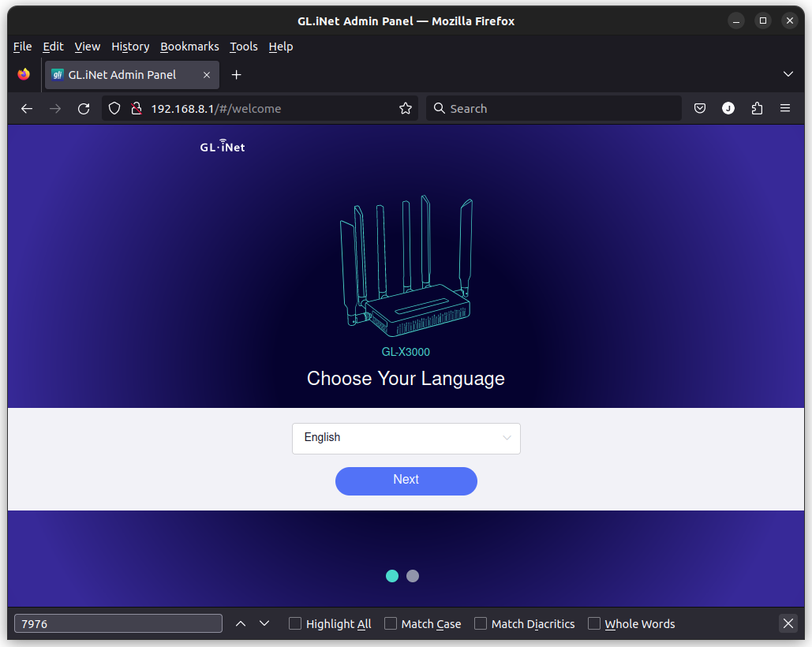Enable Highlight All checkbox
The image size is (812, 647).
point(294,623)
